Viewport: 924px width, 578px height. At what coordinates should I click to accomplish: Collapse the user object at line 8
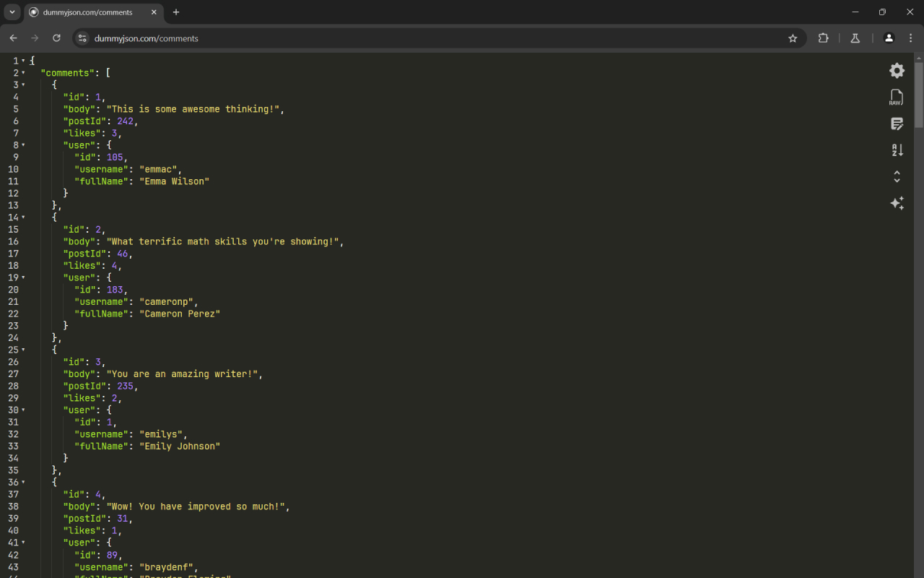click(x=22, y=144)
